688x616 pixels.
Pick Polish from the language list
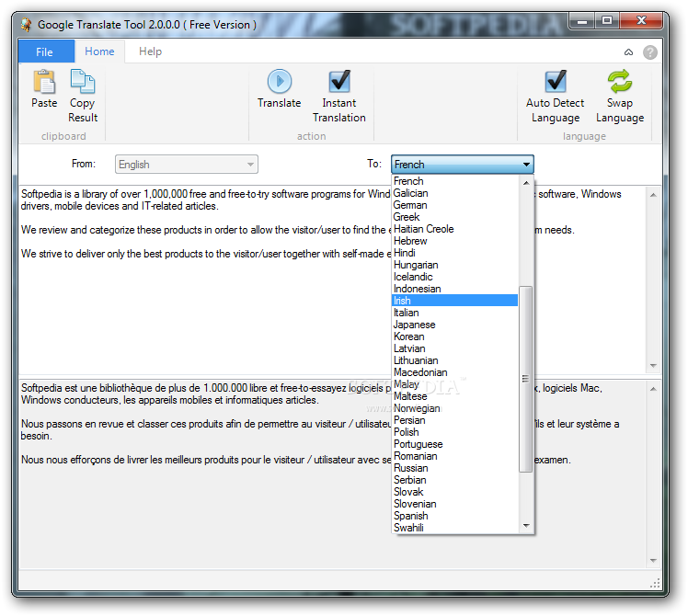454,432
